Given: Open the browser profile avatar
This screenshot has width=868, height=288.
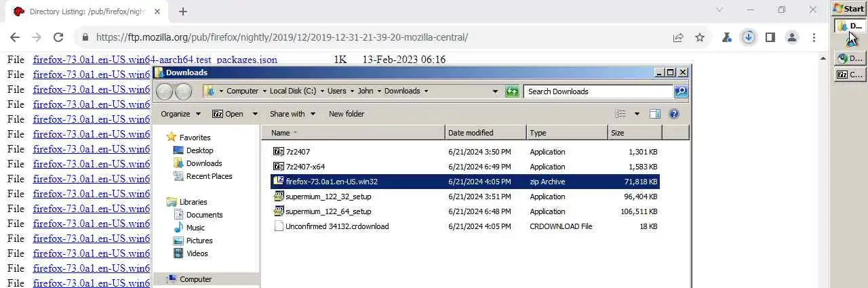Looking at the screenshot, I should (792, 38).
